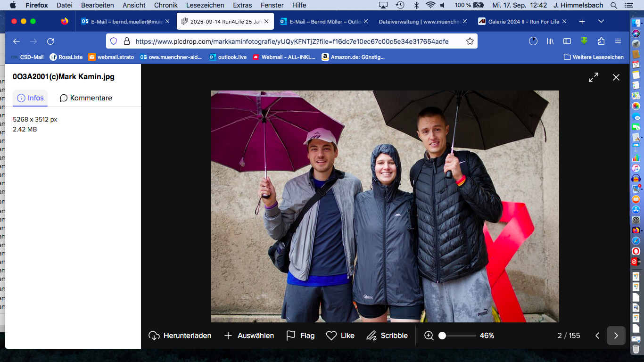Switch to the Kommentare tab
Screen dimensions: 644x362
tap(86, 98)
